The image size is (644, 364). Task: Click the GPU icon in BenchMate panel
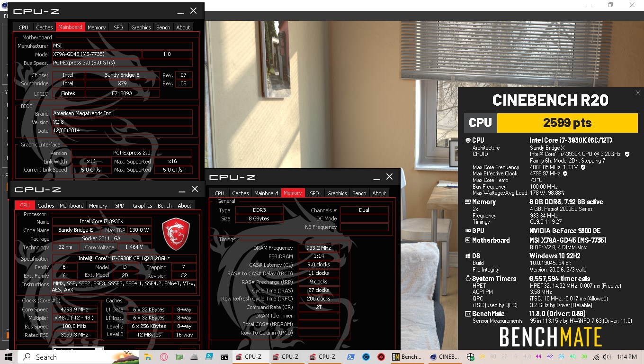(468, 231)
